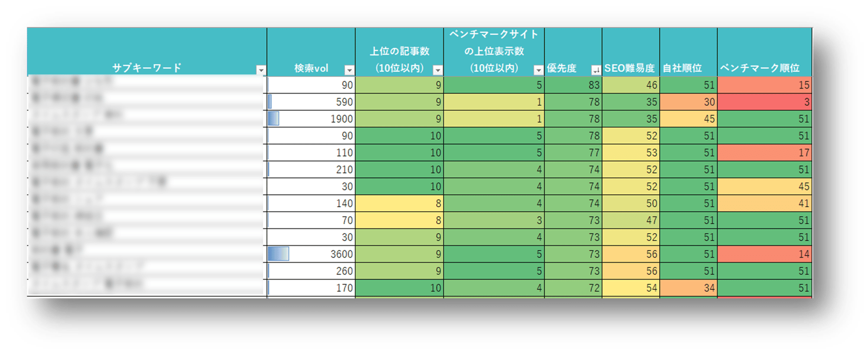Select the SEO難易度 cell showing 53
Screen dimensions: 868x353
631,153
